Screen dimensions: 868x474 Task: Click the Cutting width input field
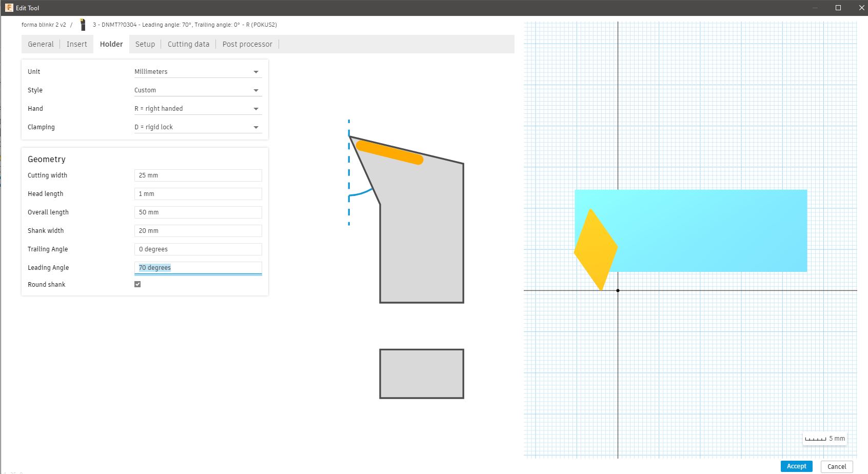(x=198, y=175)
